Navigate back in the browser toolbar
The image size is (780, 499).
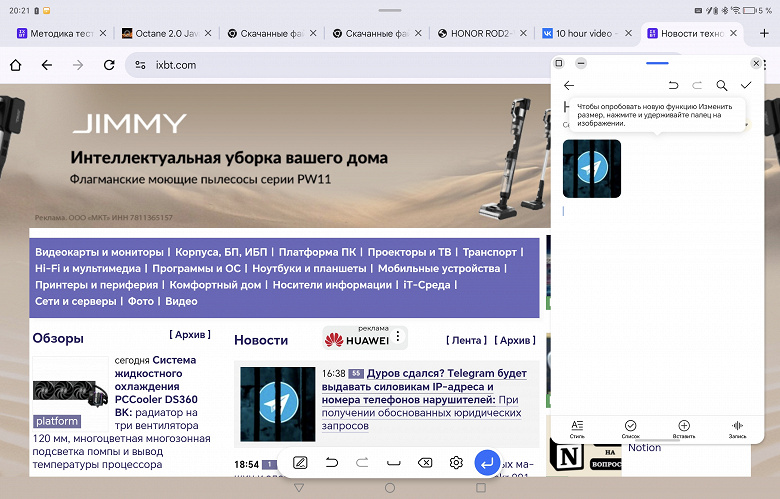coord(47,65)
